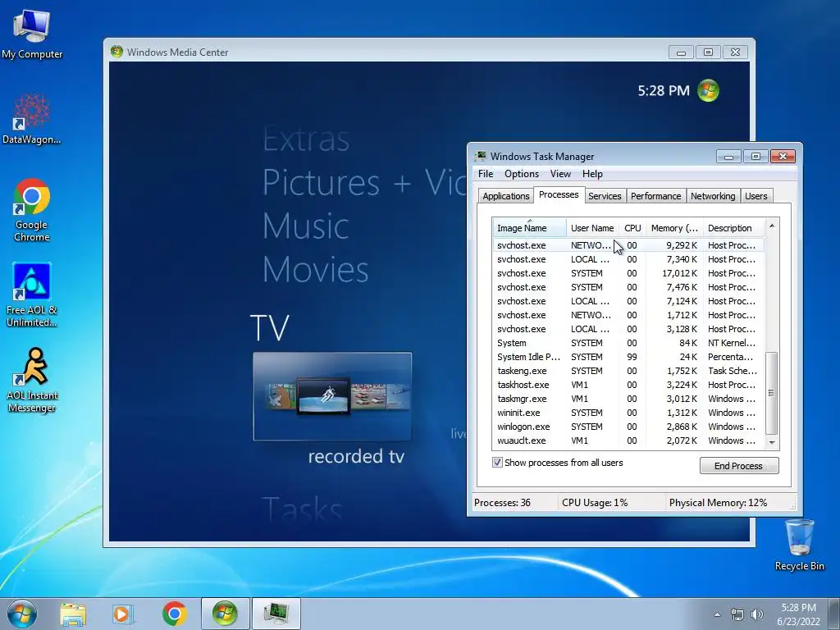Click process list scroll up arrow
The image size is (840, 630).
pyautogui.click(x=772, y=226)
